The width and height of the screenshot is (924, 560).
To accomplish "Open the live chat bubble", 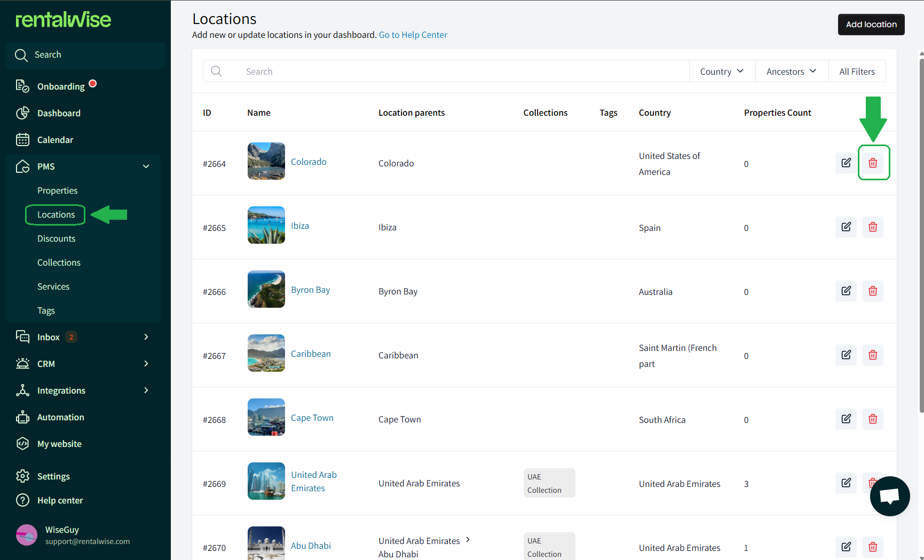I will tap(889, 496).
